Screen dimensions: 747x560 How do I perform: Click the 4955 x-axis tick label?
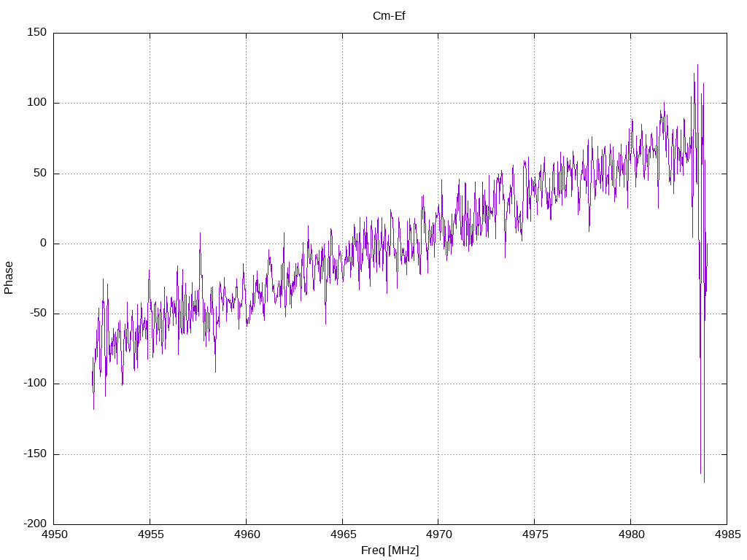(150, 534)
